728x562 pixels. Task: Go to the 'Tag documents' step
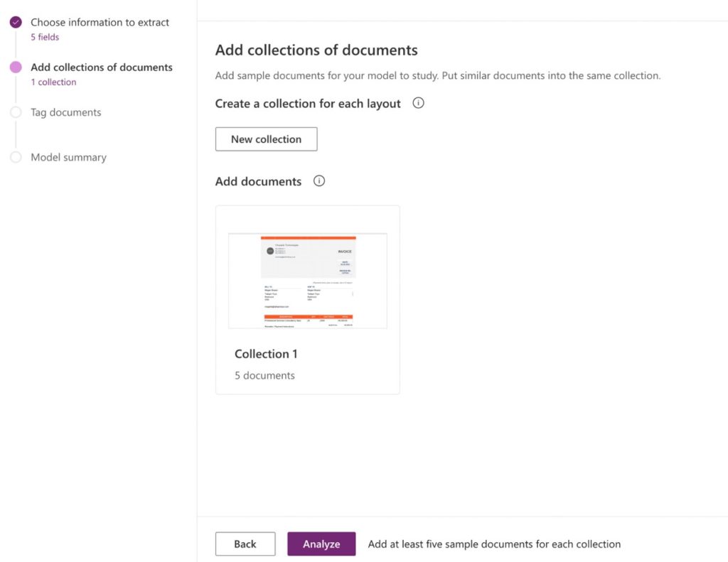66,112
